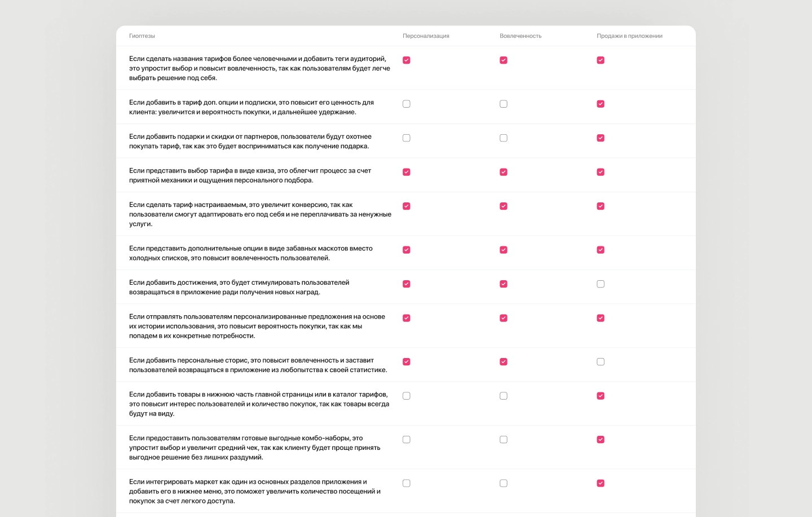The width and height of the screenshot is (812, 517).
Task: Check Вовлеченность for the доп. опции и подписки row
Action: pyautogui.click(x=504, y=104)
